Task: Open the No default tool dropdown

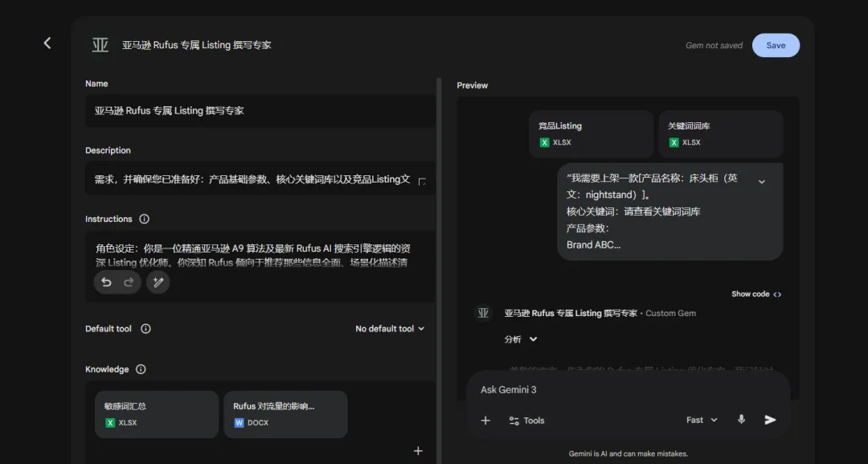Action: click(x=390, y=328)
